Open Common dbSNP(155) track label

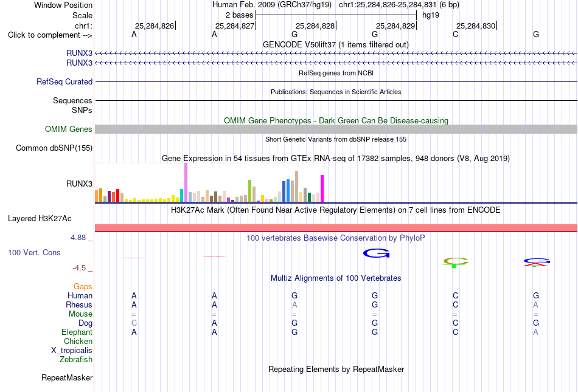[54, 148]
